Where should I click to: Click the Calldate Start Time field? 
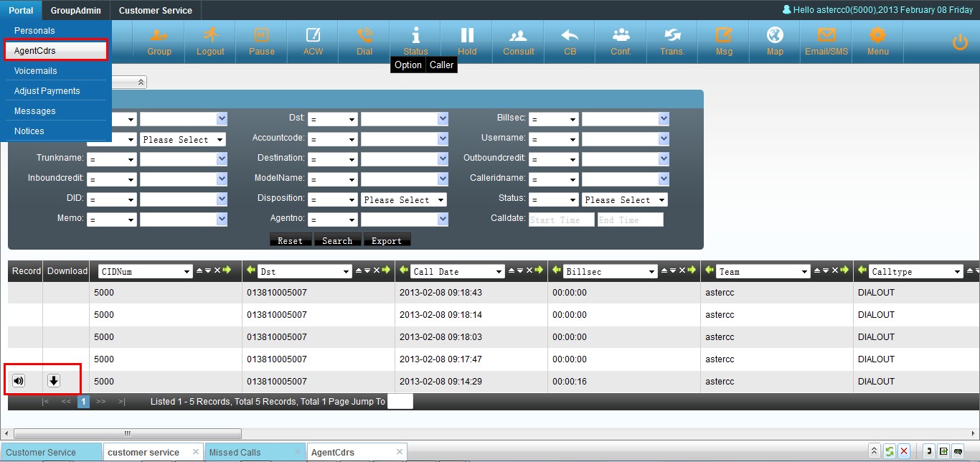click(561, 220)
